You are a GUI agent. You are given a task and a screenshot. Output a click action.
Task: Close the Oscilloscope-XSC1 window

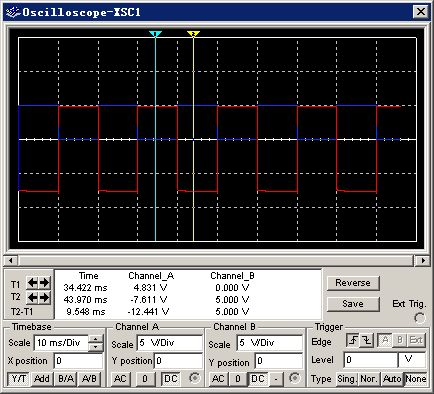click(x=421, y=12)
